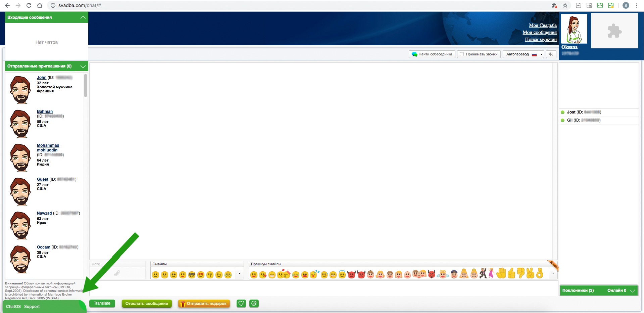Open Mohammad mohiuddin's profile link
Screen dimensions: 644x313
coord(48,148)
